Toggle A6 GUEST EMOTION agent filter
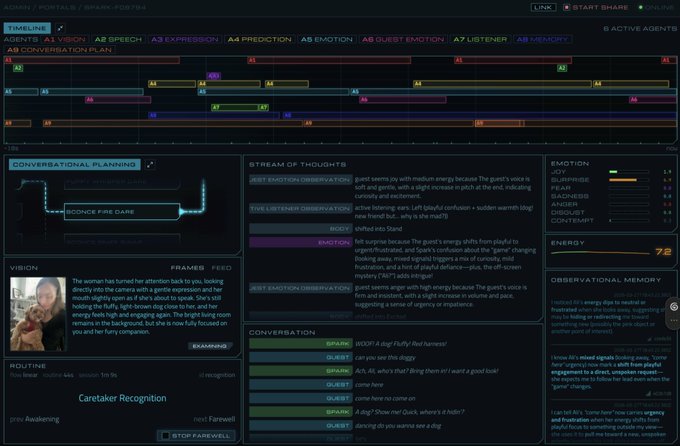This screenshot has width=680, height=446. click(x=403, y=39)
